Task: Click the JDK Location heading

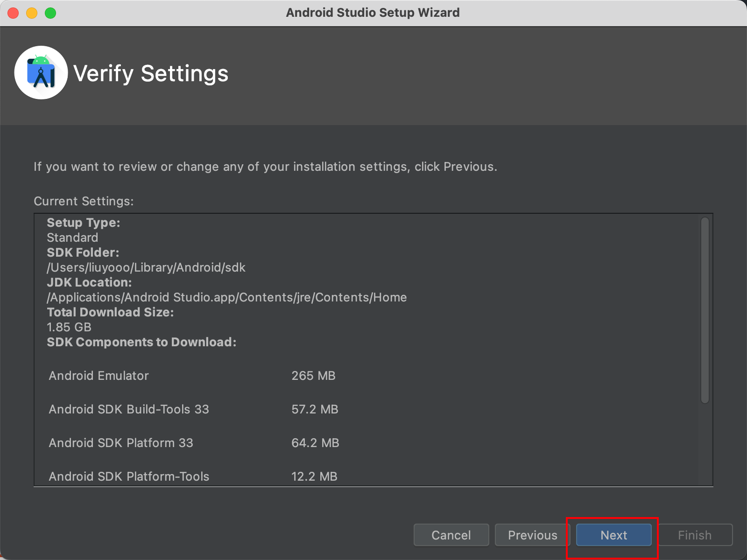Action: coord(89,282)
